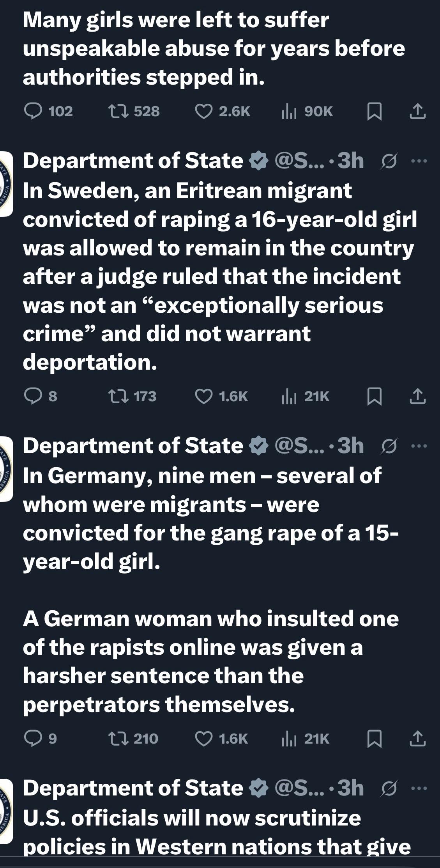
Task: Like the Germany post with 1.6K likes
Action: pos(203,739)
